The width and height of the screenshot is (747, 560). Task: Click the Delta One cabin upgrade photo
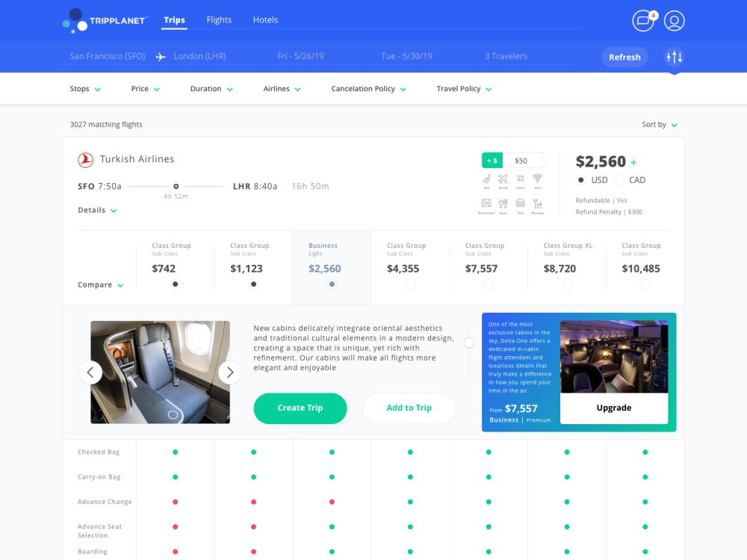(614, 357)
